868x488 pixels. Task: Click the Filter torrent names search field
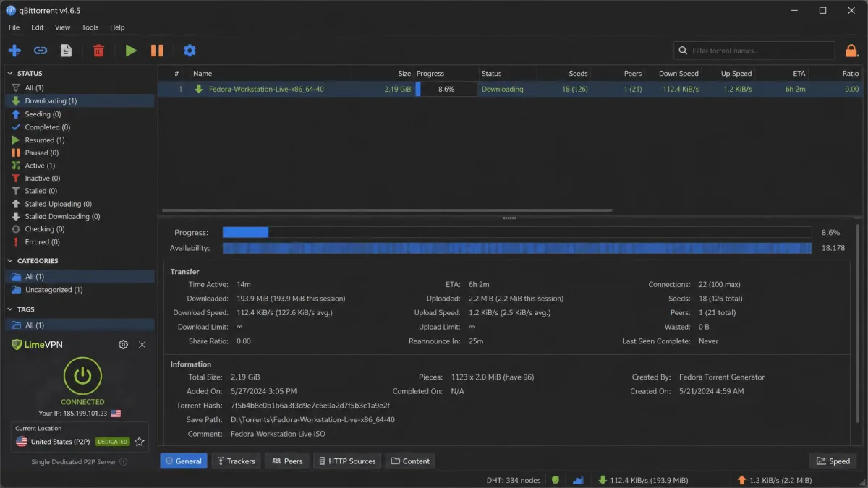pyautogui.click(x=754, y=51)
